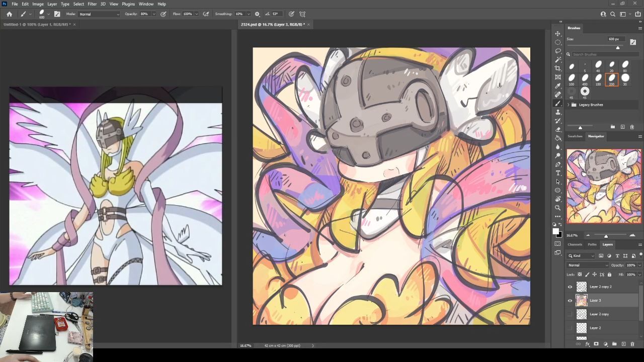
Task: Switch to the Channels tab
Action: point(575,244)
